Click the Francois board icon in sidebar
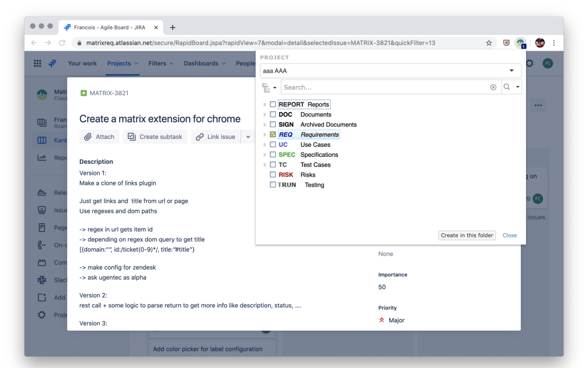The height and width of the screenshot is (368, 588). coord(42,123)
